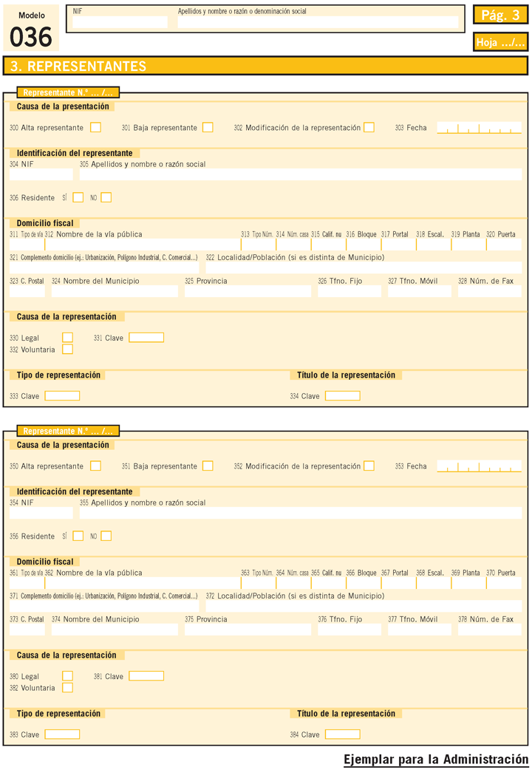Click 313 Tipo Núm. field
Screen dimensions: 532x770
pyautogui.click(x=259, y=245)
